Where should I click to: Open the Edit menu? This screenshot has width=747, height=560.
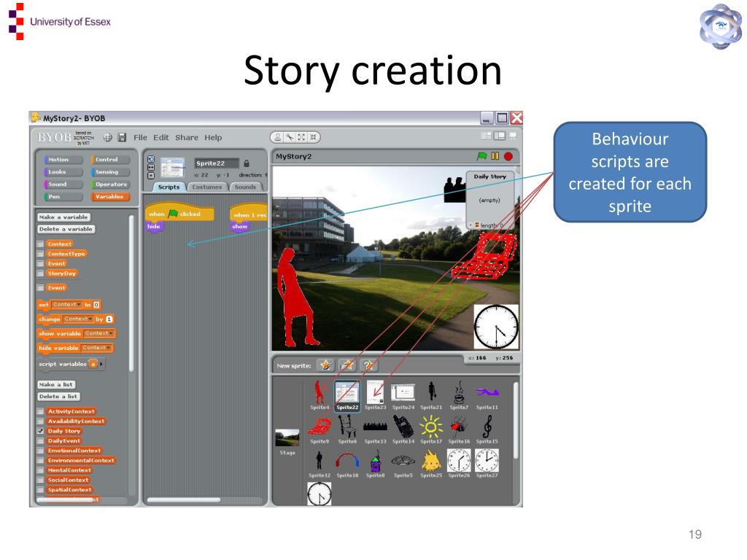click(161, 138)
